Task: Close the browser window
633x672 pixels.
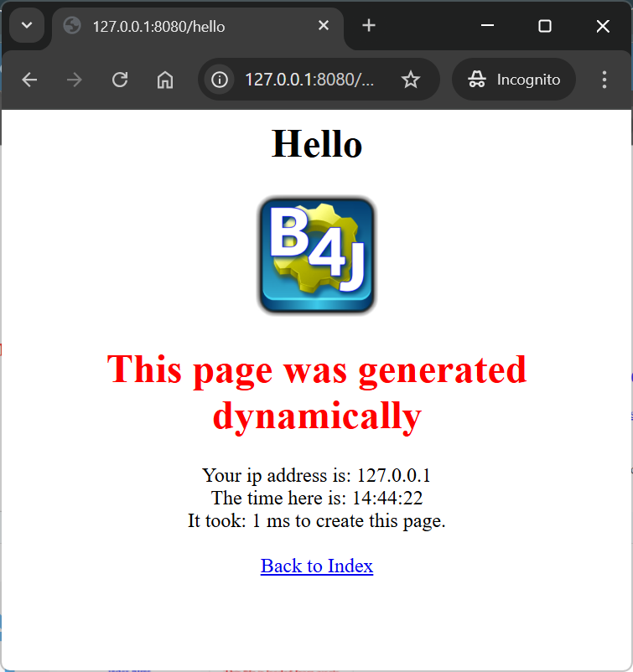Action: 603,26
